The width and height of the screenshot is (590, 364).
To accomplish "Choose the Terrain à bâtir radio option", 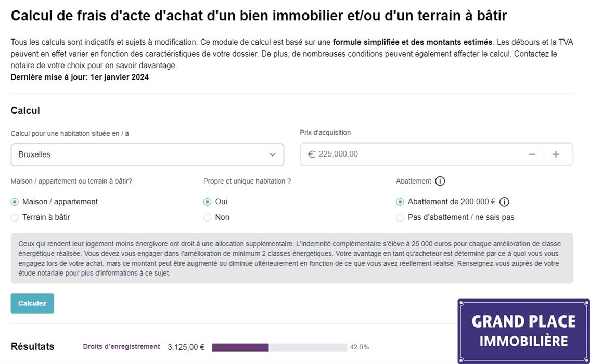I will [x=15, y=217].
